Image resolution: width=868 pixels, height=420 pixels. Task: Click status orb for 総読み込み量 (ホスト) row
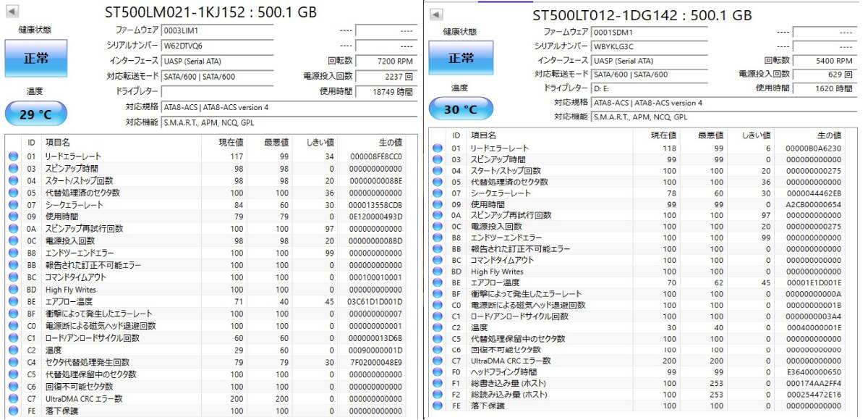click(x=437, y=395)
